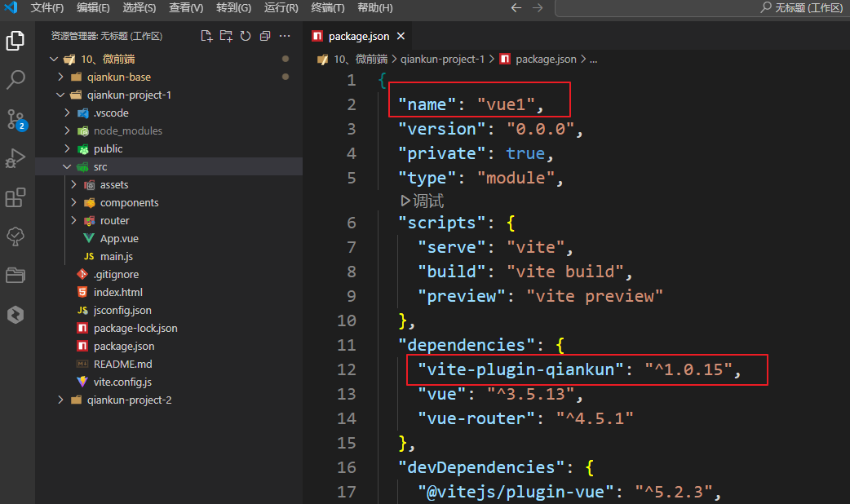
Task: Click the title bar search box
Action: pos(702,8)
